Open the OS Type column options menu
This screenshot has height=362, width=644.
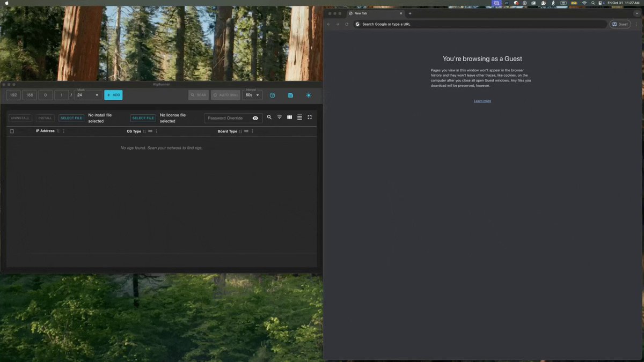coord(156,131)
